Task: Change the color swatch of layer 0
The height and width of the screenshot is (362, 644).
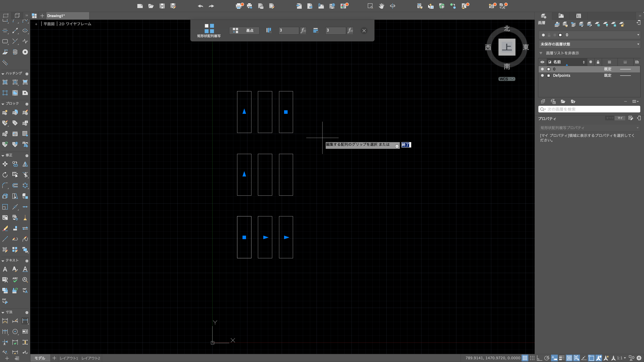Action: (549, 69)
